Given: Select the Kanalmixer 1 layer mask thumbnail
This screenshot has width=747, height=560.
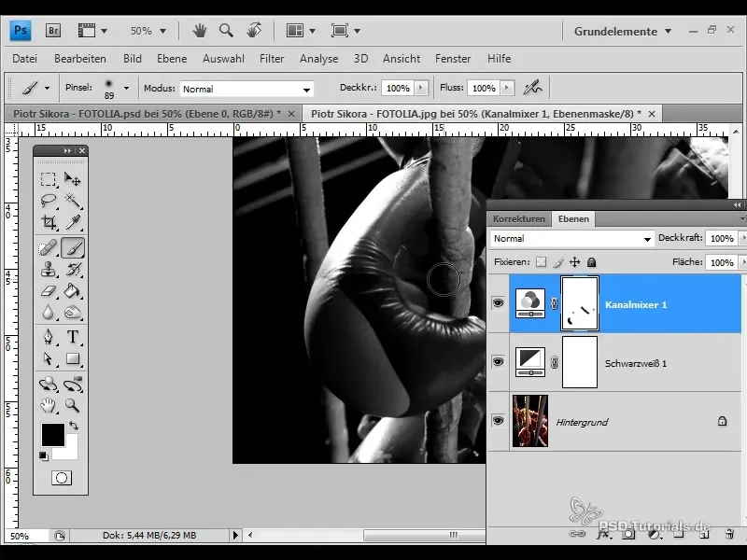Looking at the screenshot, I should [580, 303].
